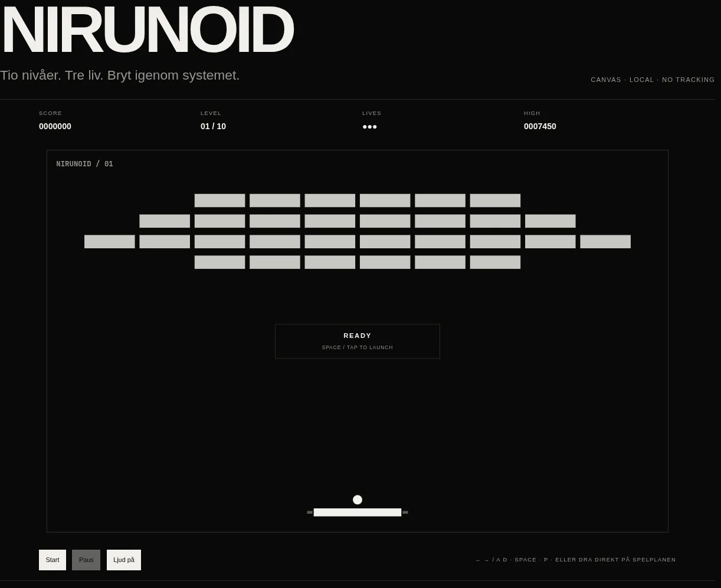Click the NIRUNOID / 01 canvas label

point(84,164)
